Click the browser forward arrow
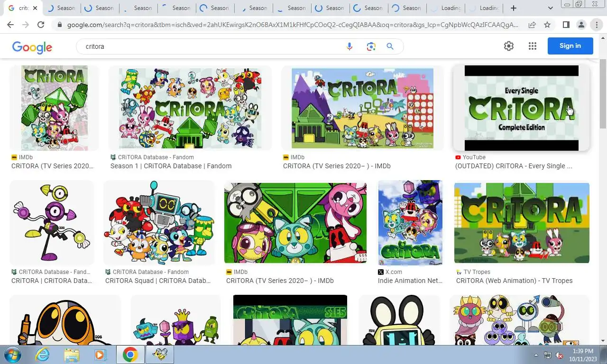607x364 pixels. 26,25
